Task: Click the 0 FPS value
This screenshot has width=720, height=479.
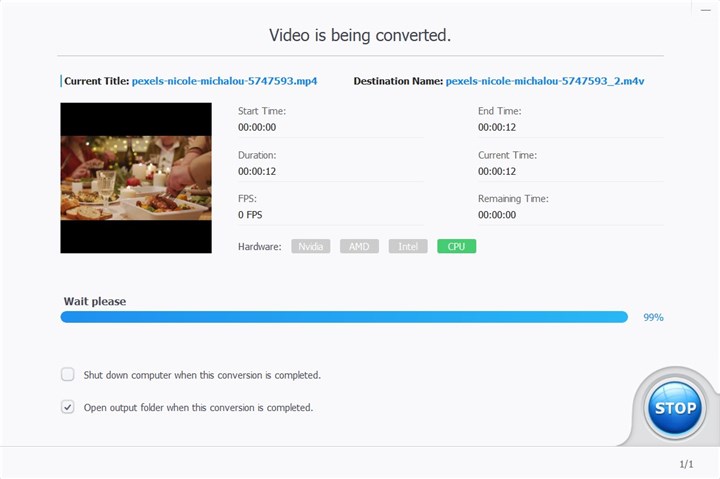Action: click(250, 215)
